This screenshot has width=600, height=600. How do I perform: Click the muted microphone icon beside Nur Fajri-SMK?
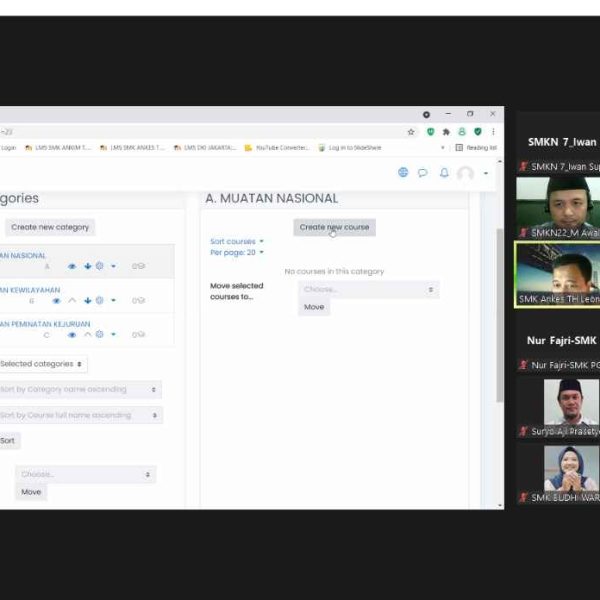(x=523, y=365)
